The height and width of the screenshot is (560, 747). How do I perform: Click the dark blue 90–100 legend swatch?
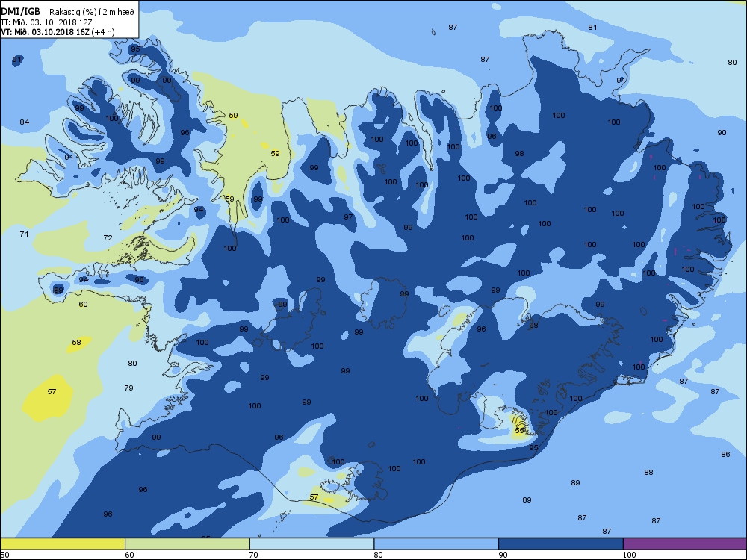[x=561, y=544]
